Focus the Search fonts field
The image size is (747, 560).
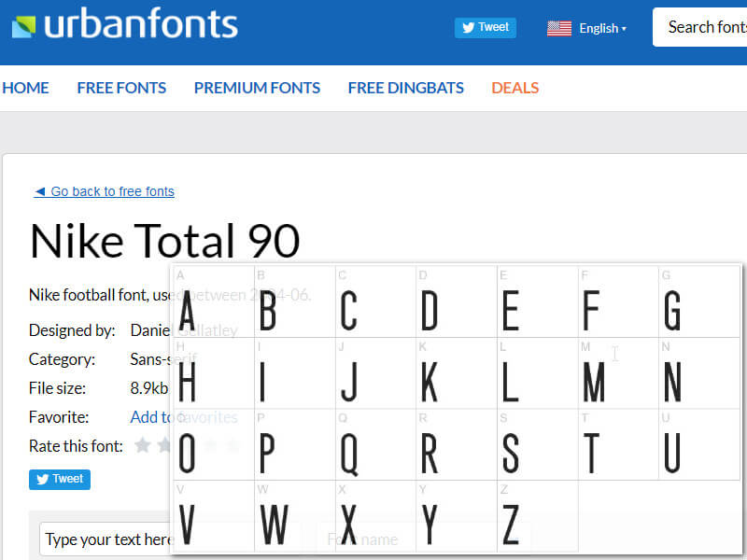(705, 27)
